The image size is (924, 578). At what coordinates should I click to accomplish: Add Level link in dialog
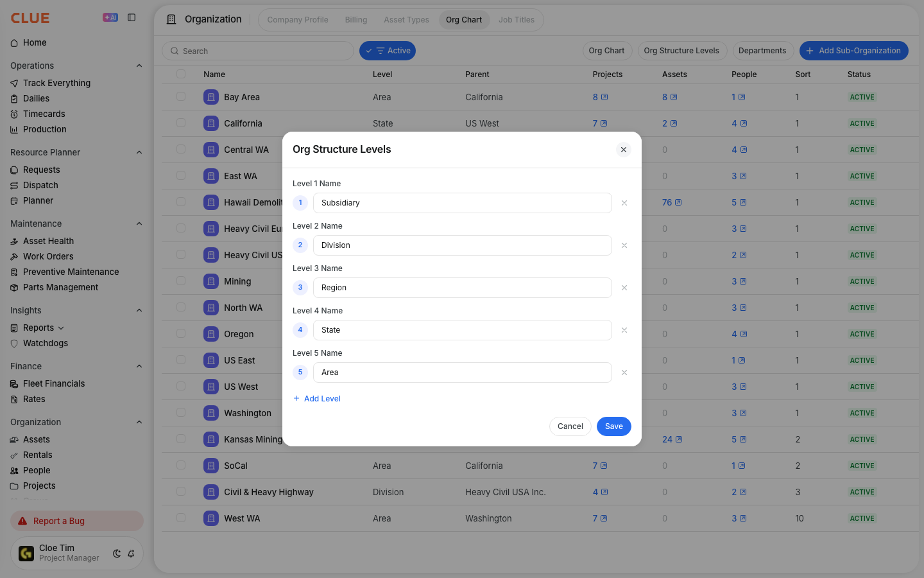[x=317, y=399]
